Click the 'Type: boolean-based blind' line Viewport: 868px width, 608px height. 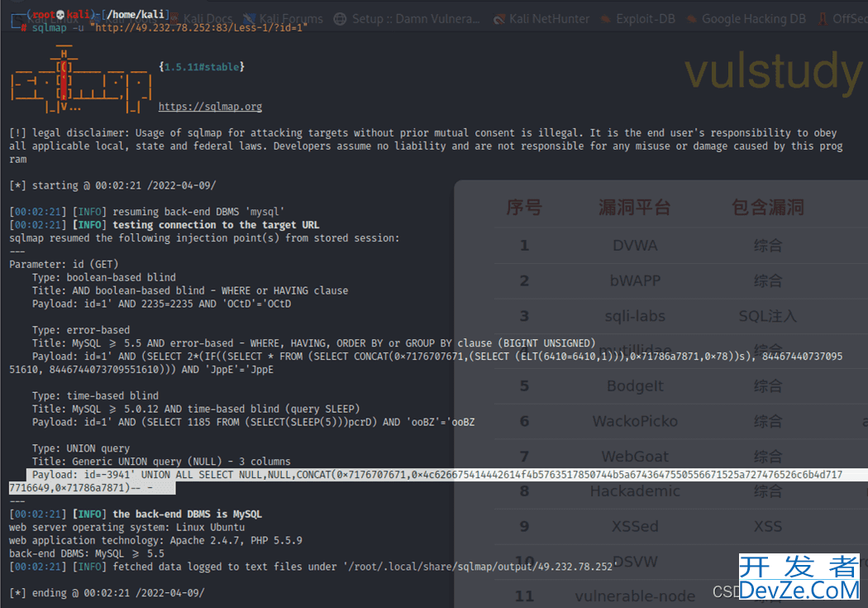pyautogui.click(x=104, y=277)
